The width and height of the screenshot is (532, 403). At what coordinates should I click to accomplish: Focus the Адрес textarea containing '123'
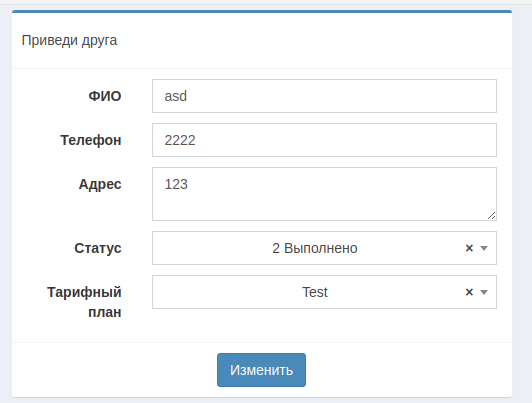[324, 194]
